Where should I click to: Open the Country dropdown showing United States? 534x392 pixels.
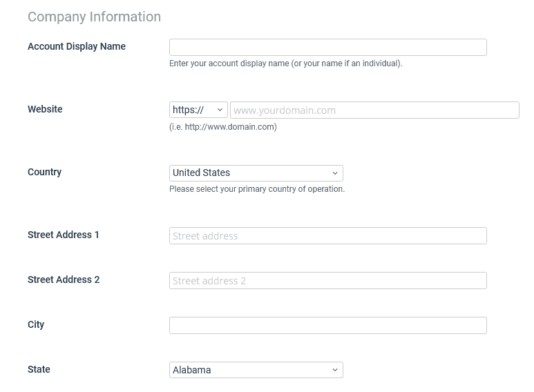[256, 173]
